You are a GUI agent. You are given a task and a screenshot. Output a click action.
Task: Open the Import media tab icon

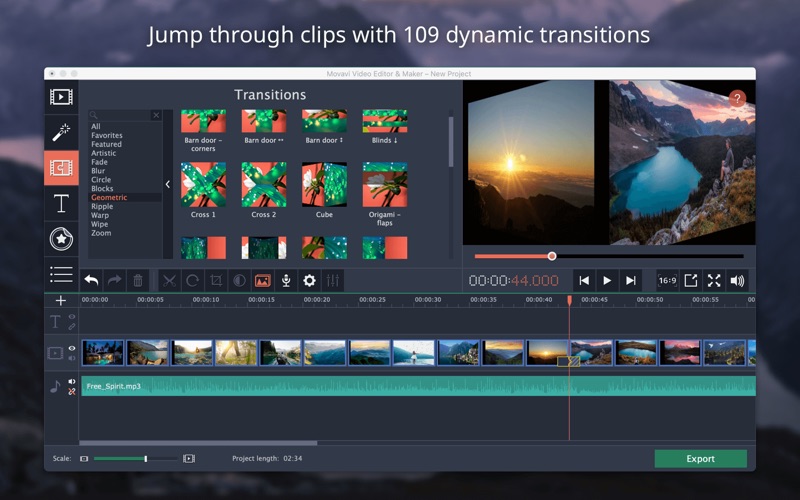61,97
